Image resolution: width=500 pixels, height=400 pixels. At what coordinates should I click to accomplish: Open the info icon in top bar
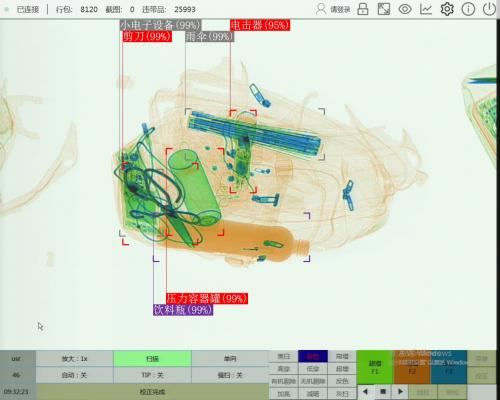click(x=468, y=9)
